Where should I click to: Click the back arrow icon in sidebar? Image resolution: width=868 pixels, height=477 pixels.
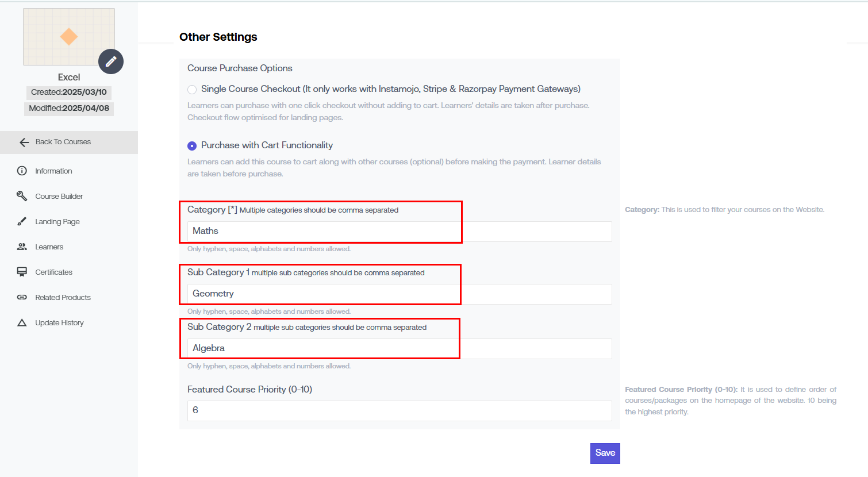[24, 143]
